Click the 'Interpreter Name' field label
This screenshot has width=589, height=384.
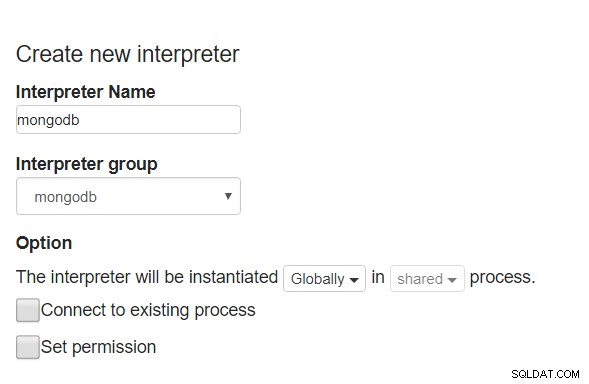pos(86,92)
